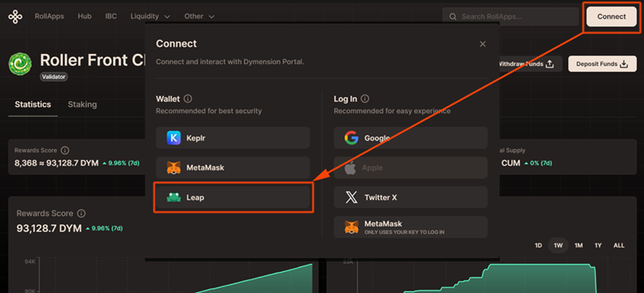This screenshot has width=644, height=293.
Task: Open the RollApps menu item
Action: (x=49, y=17)
